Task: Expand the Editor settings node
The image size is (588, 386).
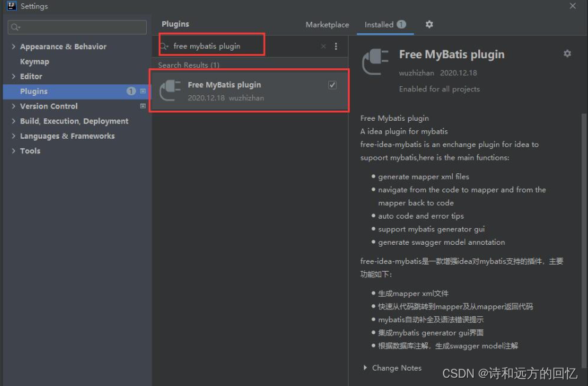Action: 13,76
